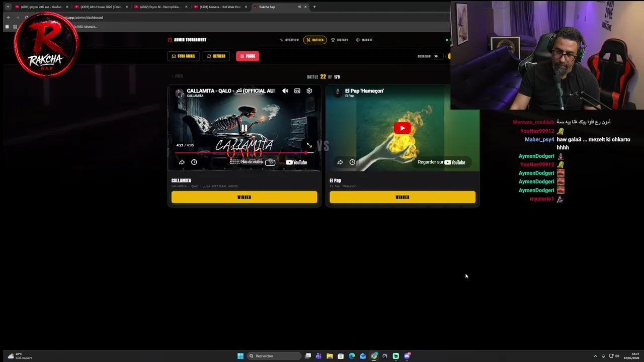
Task: Open CALLAMITA channel avatar in player
Action: [x=180, y=93]
